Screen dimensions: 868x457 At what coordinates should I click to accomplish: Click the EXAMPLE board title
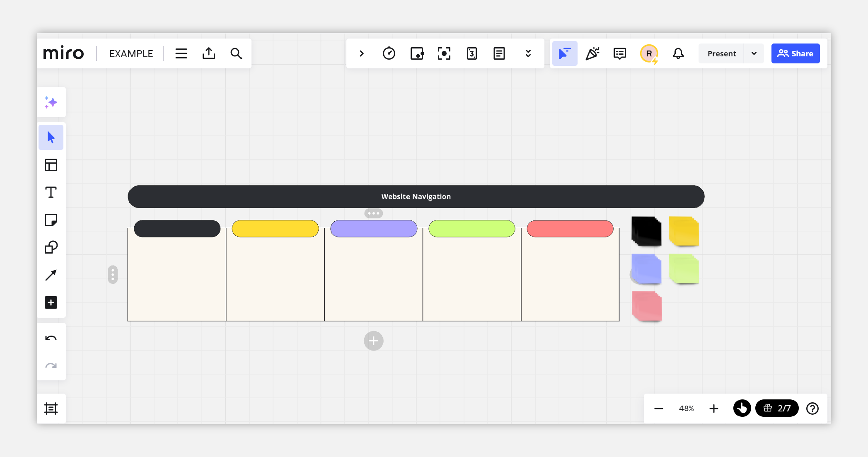pos(131,53)
